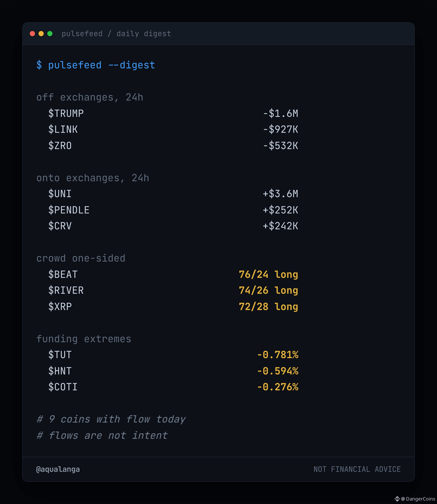Open the $LINK ticker
Viewport: 437px width, 504px height.
click(x=63, y=130)
